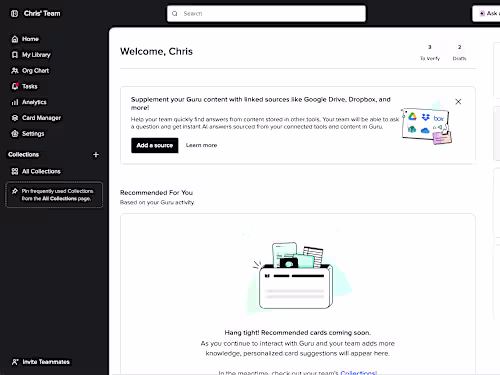Click the pin frequently used Collections hint
Image resolution: width=500 pixels, height=375 pixels.
[54, 195]
